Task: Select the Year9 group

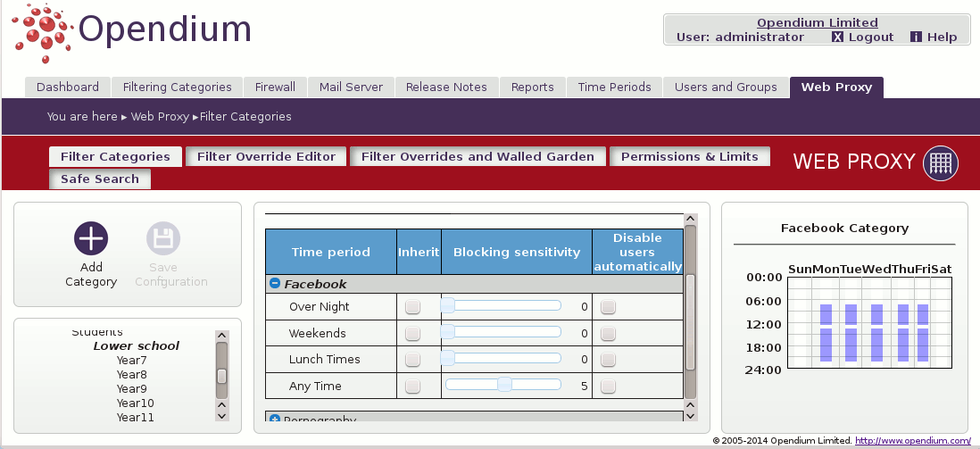Action: click(x=131, y=389)
